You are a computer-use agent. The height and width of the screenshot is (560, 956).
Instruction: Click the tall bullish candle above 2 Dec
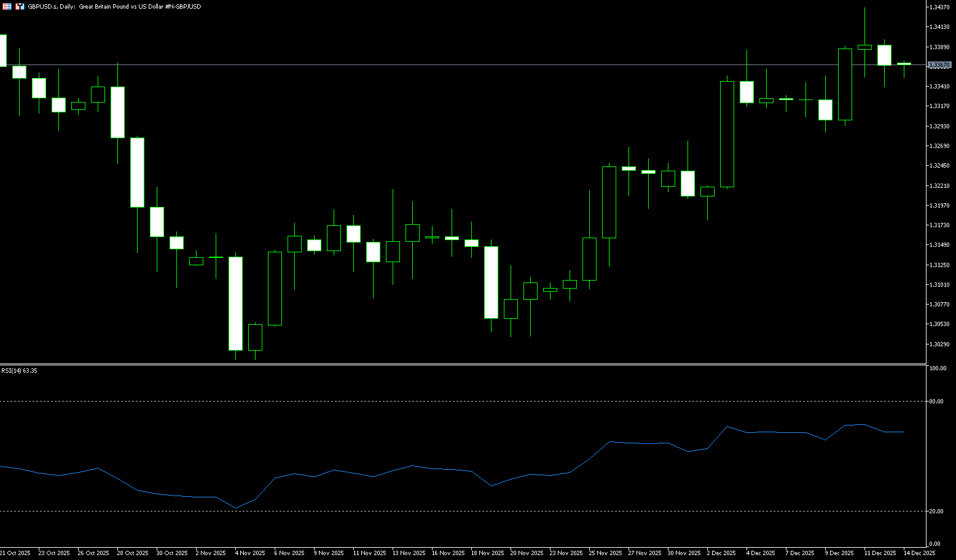727,134
